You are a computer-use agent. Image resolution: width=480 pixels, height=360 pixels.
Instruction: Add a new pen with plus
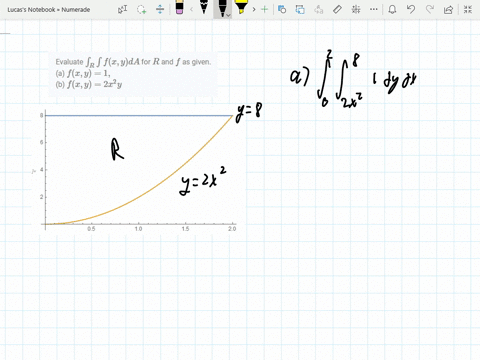[x=264, y=9]
